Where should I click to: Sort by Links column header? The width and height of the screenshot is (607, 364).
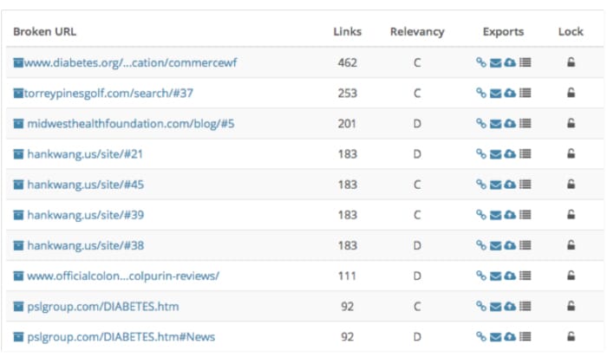coord(347,32)
